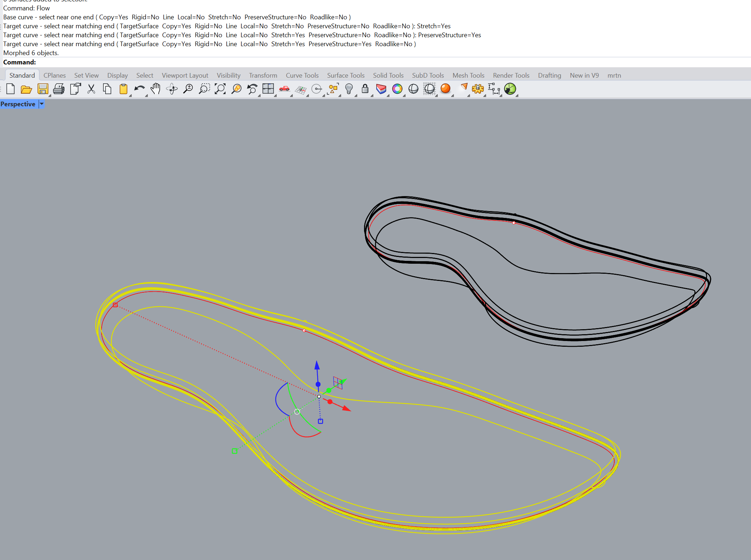Activate the Pan hand tool

pyautogui.click(x=155, y=89)
